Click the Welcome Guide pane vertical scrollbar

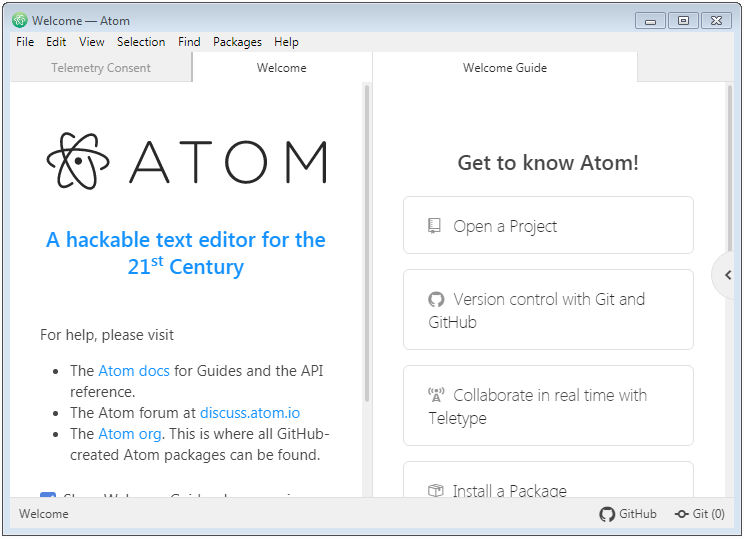click(730, 168)
